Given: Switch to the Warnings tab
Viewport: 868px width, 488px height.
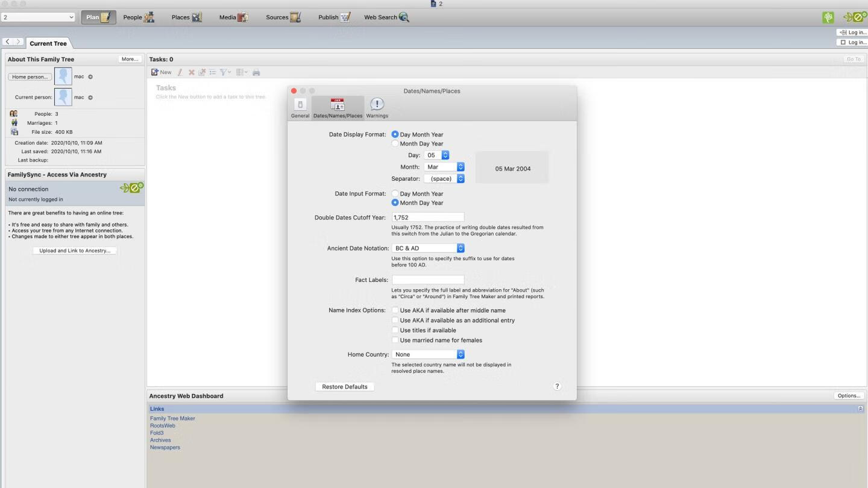Looking at the screenshot, I should [377, 107].
